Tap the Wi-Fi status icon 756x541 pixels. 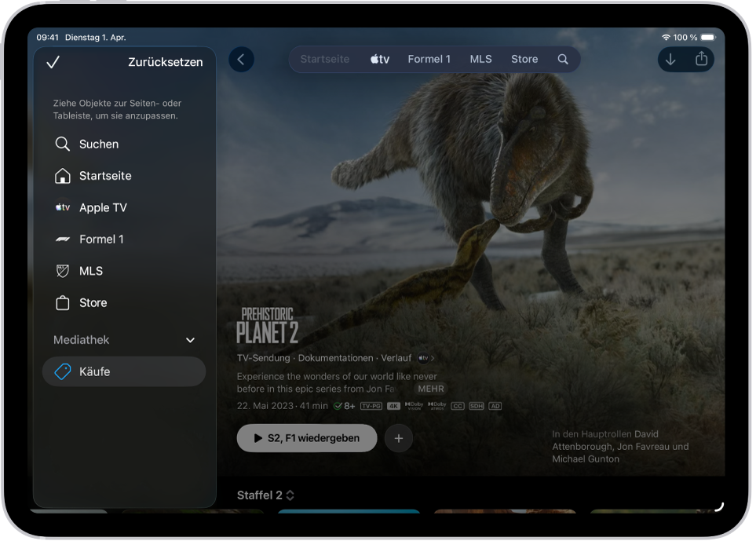[666, 37]
